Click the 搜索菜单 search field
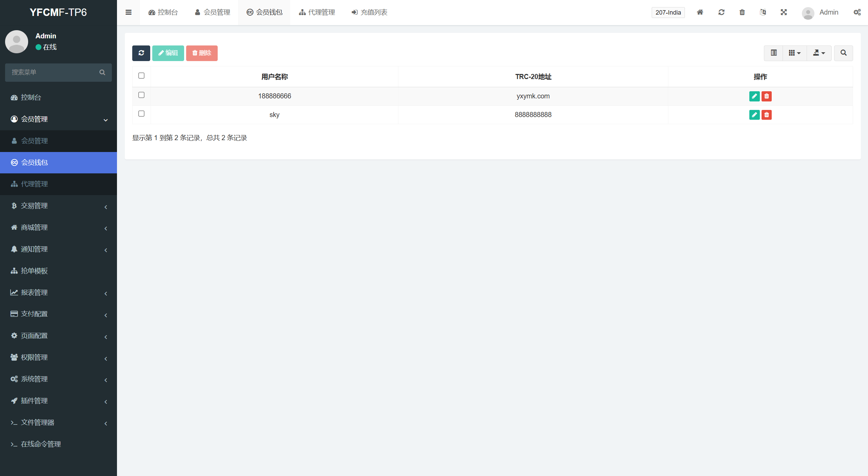This screenshot has width=868, height=476. 54,72
